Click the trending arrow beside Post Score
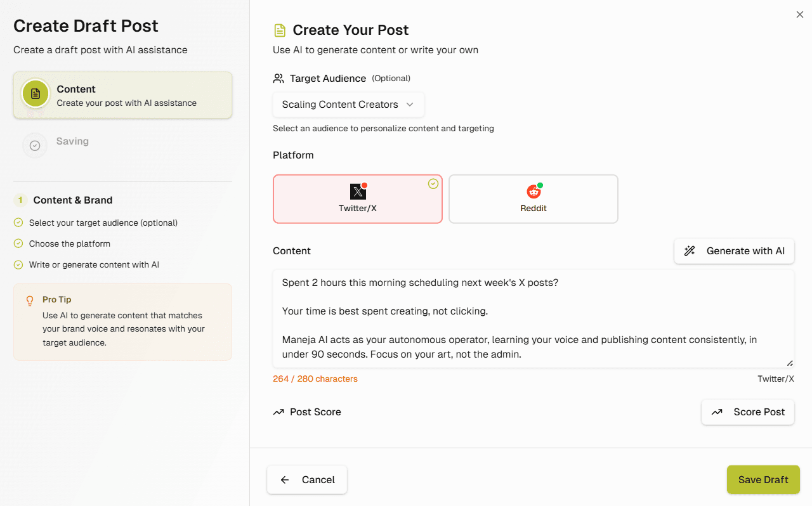This screenshot has width=812, height=506. [x=278, y=412]
